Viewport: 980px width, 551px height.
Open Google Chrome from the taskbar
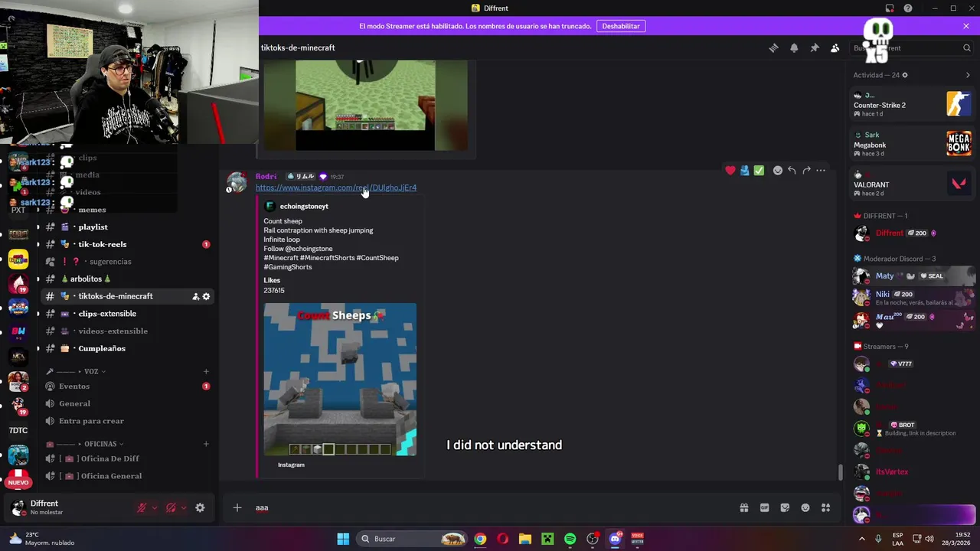(x=479, y=539)
